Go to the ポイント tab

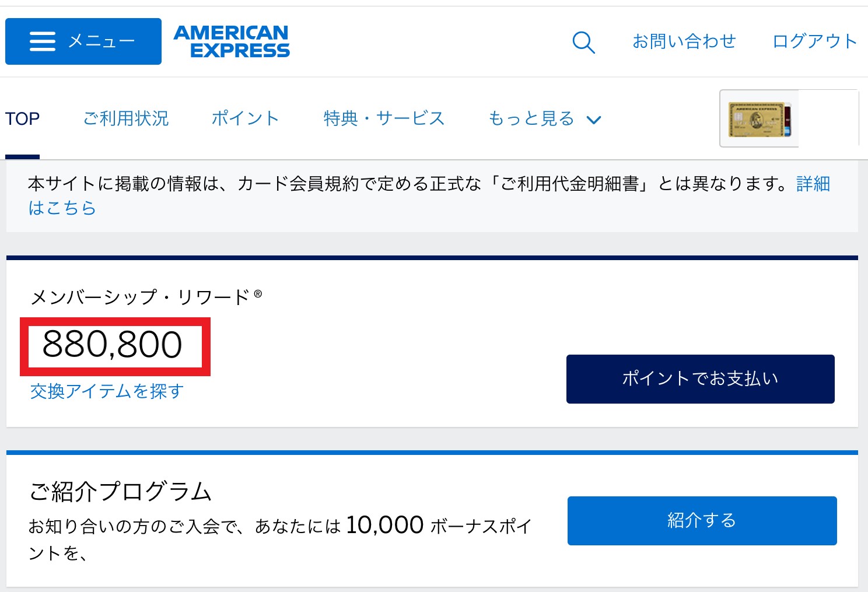pos(245,118)
